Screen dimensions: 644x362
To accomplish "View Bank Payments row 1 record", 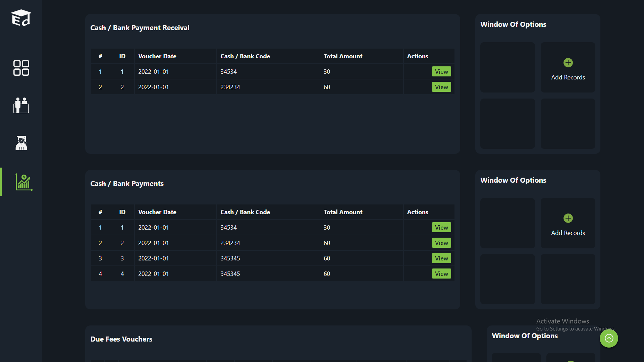I will coord(441,227).
